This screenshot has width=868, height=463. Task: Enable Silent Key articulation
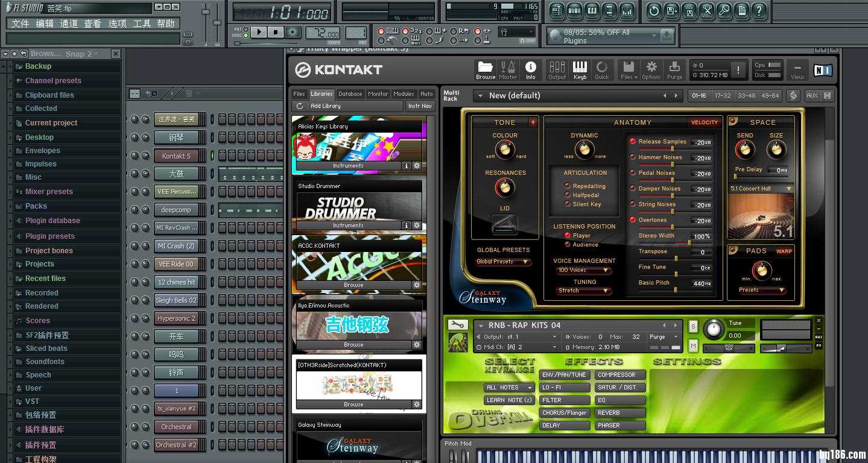pyautogui.click(x=568, y=204)
